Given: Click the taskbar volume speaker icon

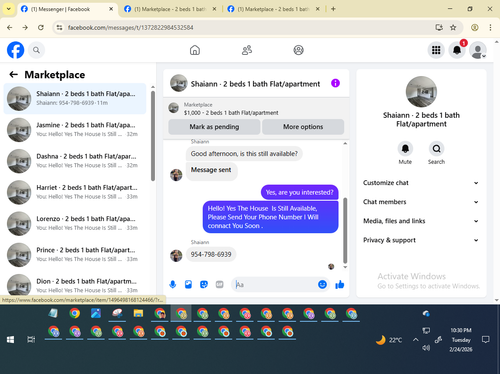Looking at the screenshot, I should click(x=426, y=348).
